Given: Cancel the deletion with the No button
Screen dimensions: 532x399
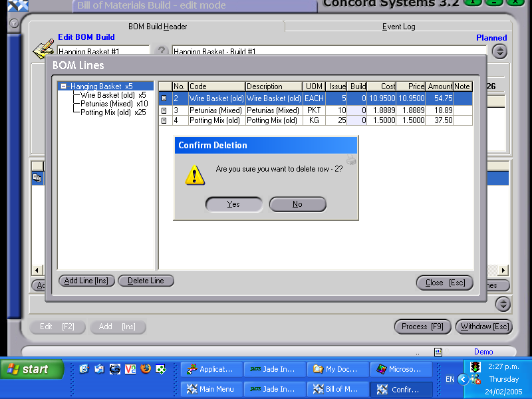Looking at the screenshot, I should [x=297, y=204].
